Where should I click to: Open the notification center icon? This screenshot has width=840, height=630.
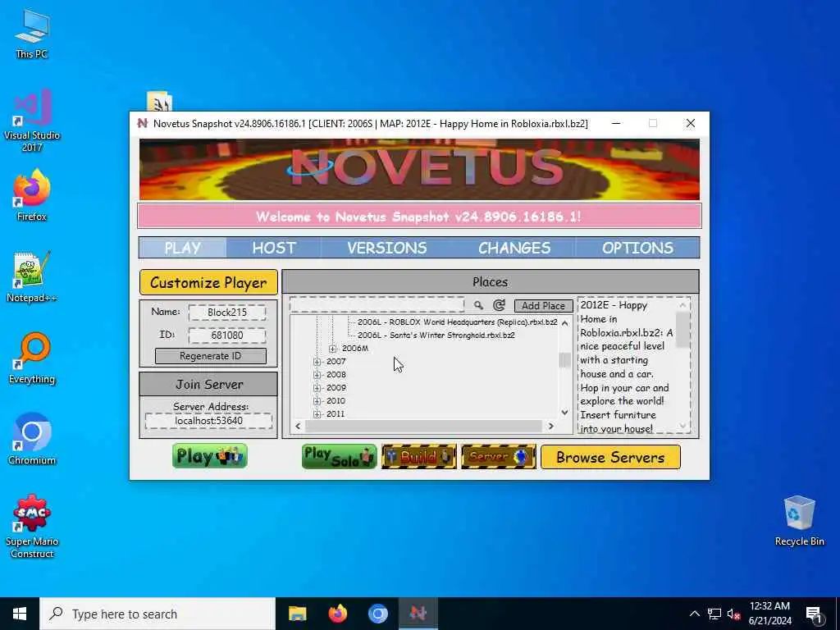click(814, 614)
